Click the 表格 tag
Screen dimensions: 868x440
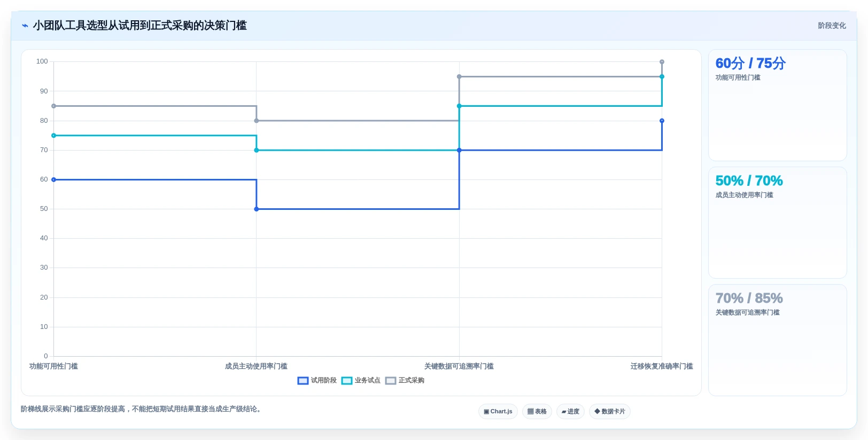pos(537,412)
